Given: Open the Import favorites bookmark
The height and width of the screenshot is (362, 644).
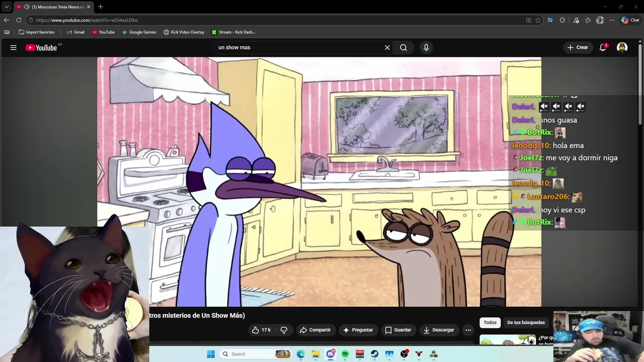Looking at the screenshot, I should pyautogui.click(x=36, y=32).
